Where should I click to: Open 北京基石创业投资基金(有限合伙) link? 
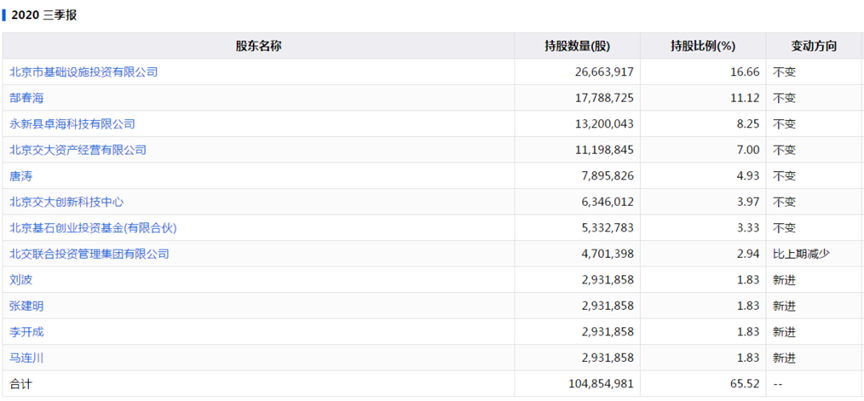tap(86, 228)
